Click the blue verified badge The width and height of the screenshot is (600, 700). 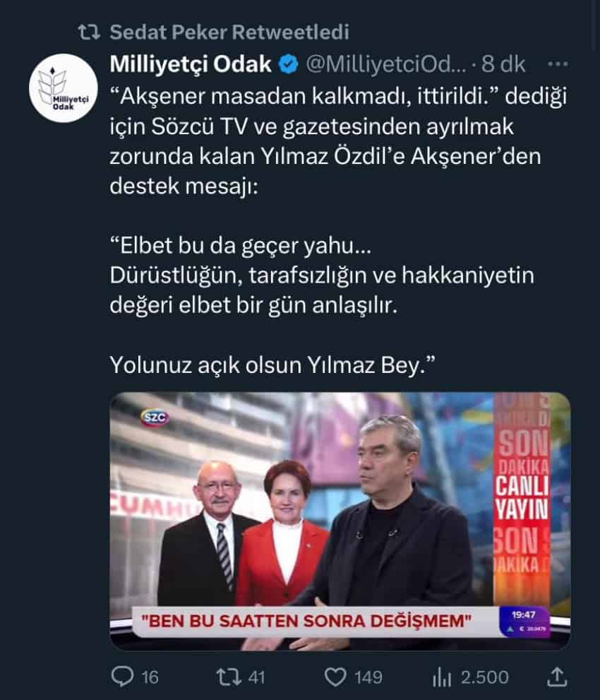pyautogui.click(x=288, y=65)
